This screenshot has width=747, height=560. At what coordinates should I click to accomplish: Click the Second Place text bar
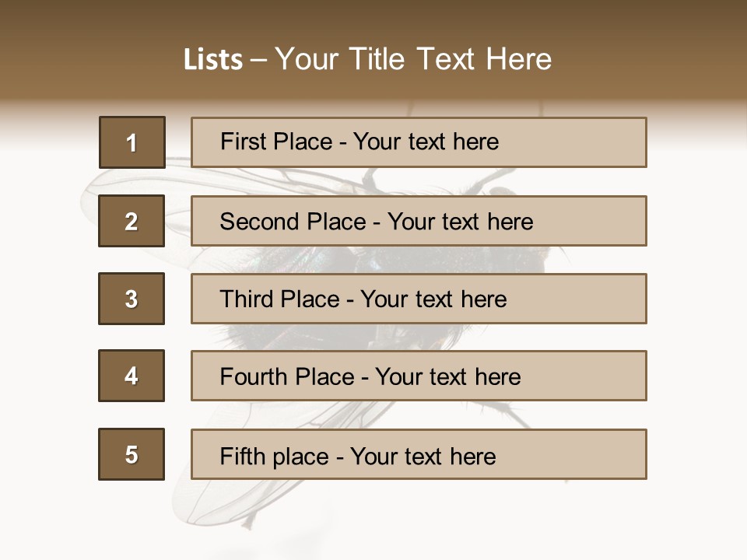[x=419, y=221]
